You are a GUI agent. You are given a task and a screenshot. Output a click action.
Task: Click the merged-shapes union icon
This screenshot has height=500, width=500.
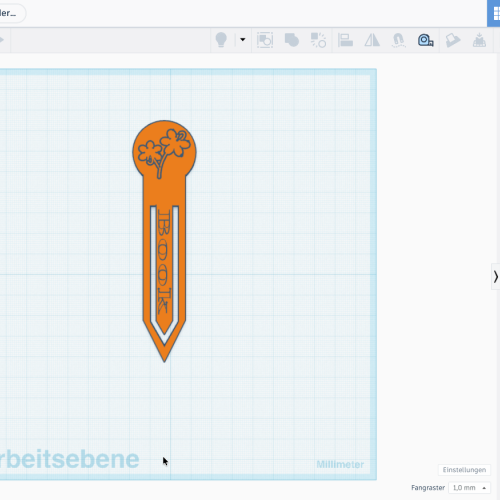pos(292,40)
